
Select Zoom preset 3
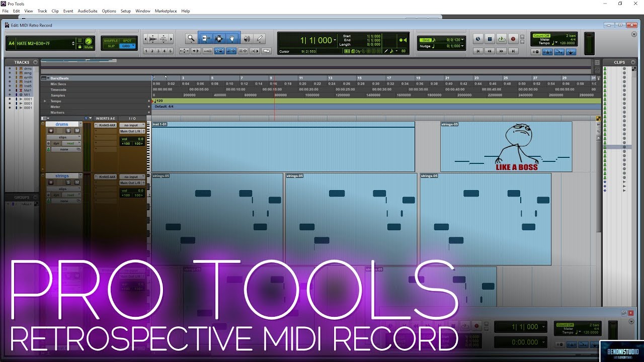pos(158,51)
